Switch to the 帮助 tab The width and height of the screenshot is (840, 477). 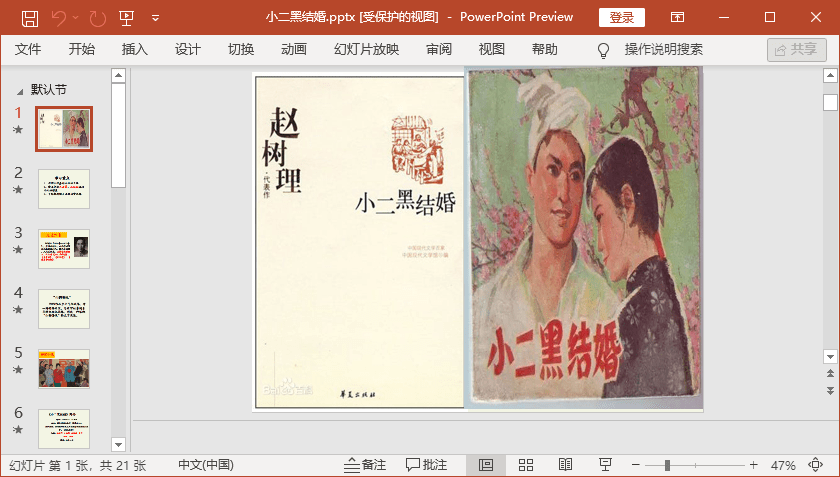[x=545, y=49]
